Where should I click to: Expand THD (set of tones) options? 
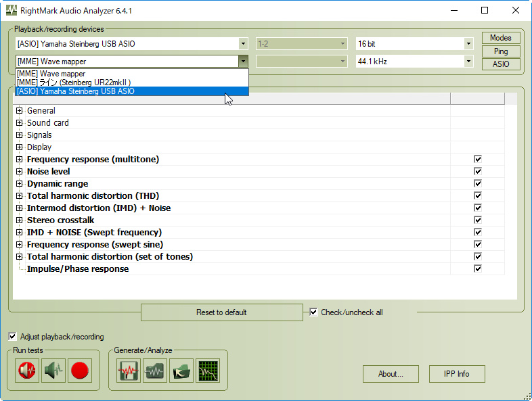tap(20, 257)
